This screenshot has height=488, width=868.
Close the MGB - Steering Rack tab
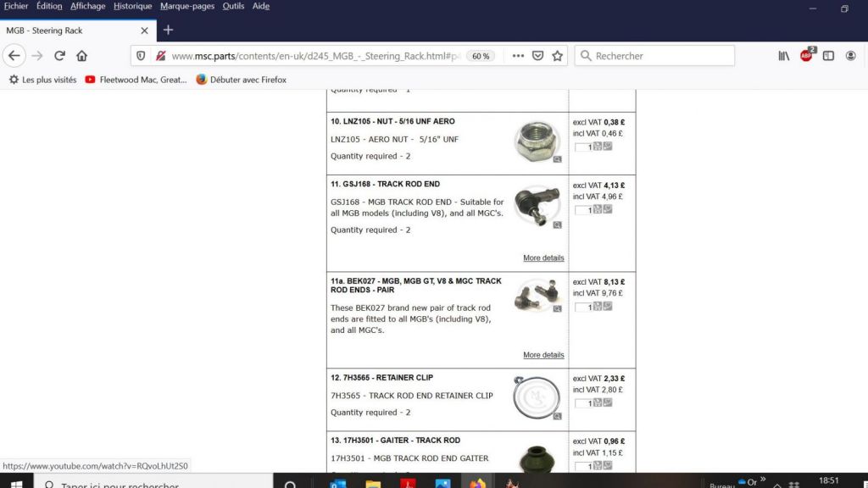144,30
